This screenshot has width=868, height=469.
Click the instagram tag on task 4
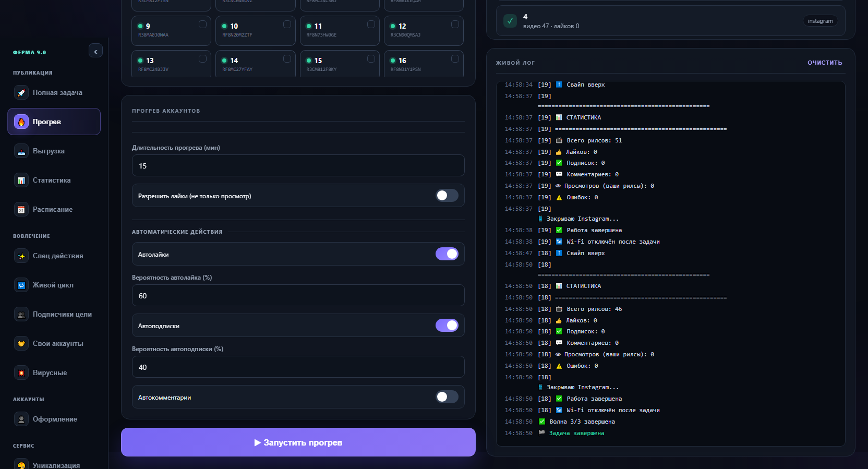[820, 21]
